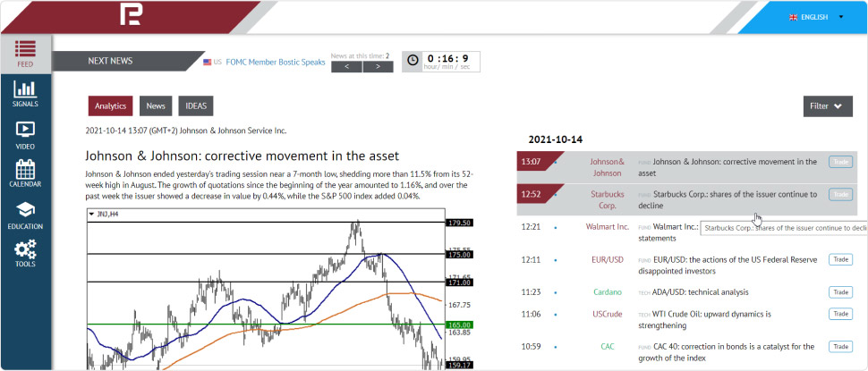Click the 12:21 time entry
The height and width of the screenshot is (371, 868).
coord(531,227)
